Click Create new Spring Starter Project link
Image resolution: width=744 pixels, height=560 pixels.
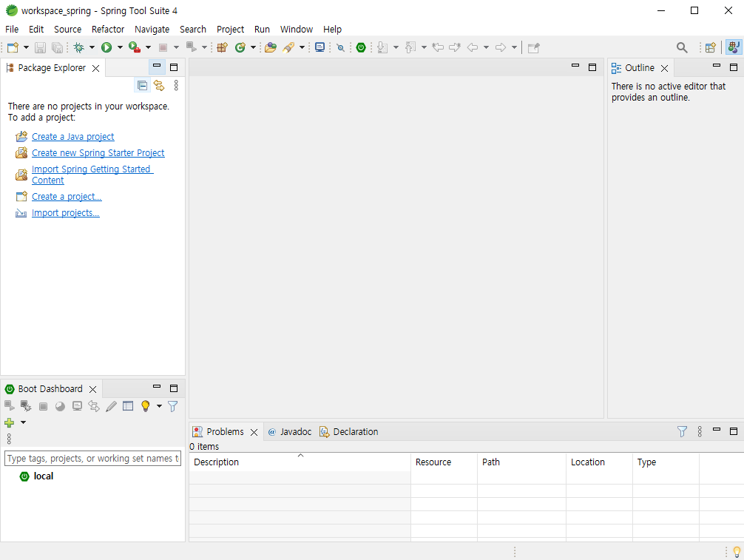(x=98, y=153)
